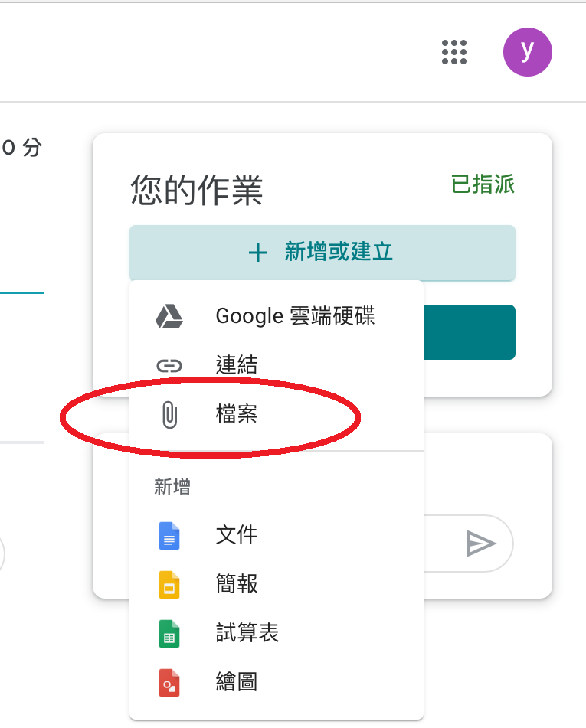Click the paperclip file icon

click(x=169, y=414)
